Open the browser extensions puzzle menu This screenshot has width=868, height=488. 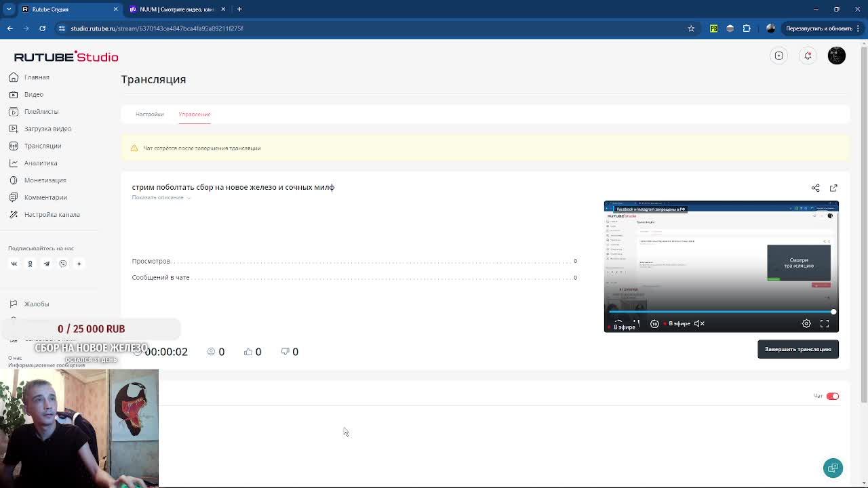click(x=747, y=28)
